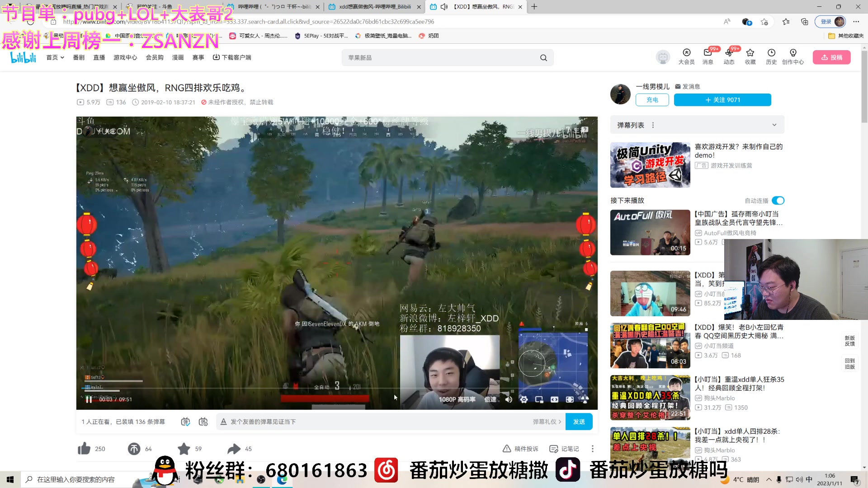The image size is (868, 488).
Task: Open 赛事 navigation item
Action: pyautogui.click(x=198, y=57)
